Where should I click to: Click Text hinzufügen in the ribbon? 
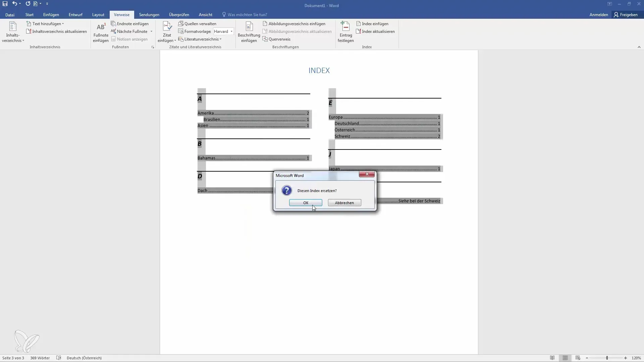[x=45, y=24]
